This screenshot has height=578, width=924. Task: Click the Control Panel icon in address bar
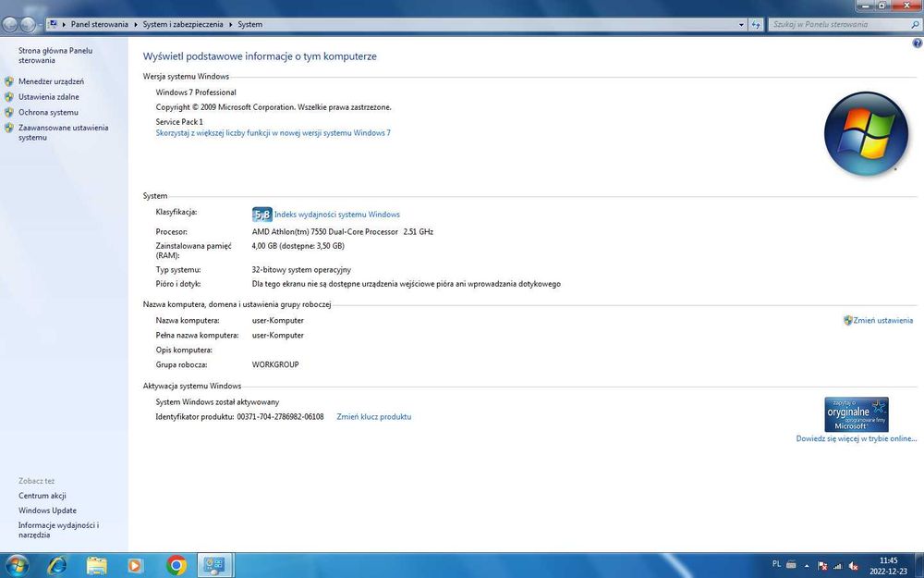(53, 24)
